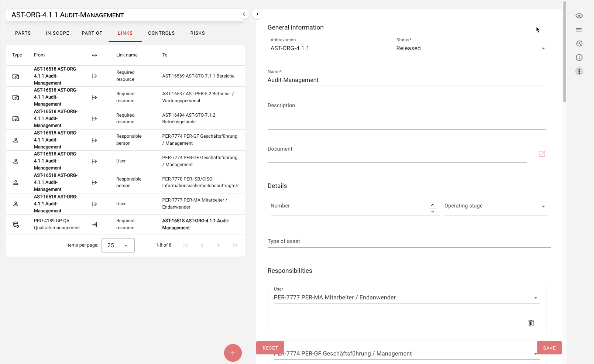Click the Link name column header

pyautogui.click(x=127, y=55)
